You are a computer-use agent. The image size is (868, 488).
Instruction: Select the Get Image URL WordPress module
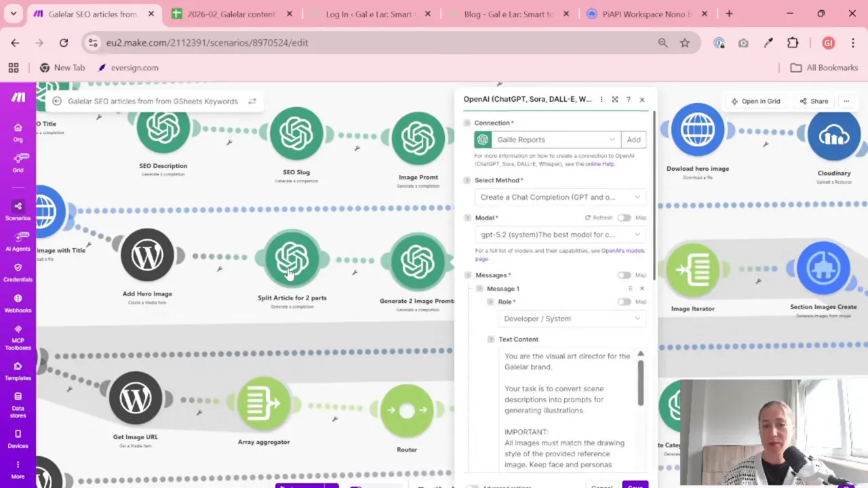[x=136, y=397]
